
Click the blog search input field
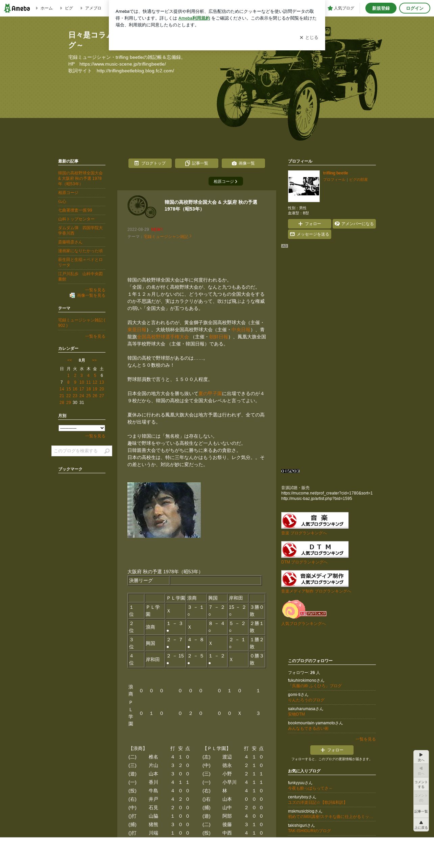pyautogui.click(x=77, y=451)
